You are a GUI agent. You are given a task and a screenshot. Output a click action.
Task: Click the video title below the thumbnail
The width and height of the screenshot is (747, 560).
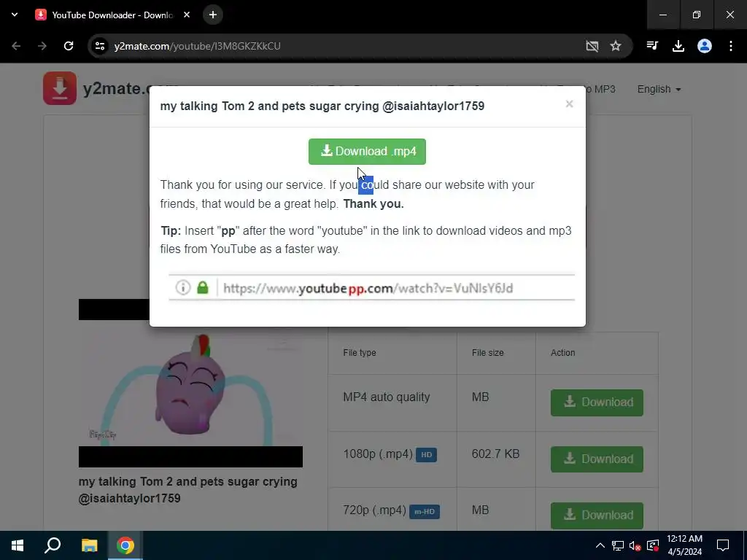[188, 490]
